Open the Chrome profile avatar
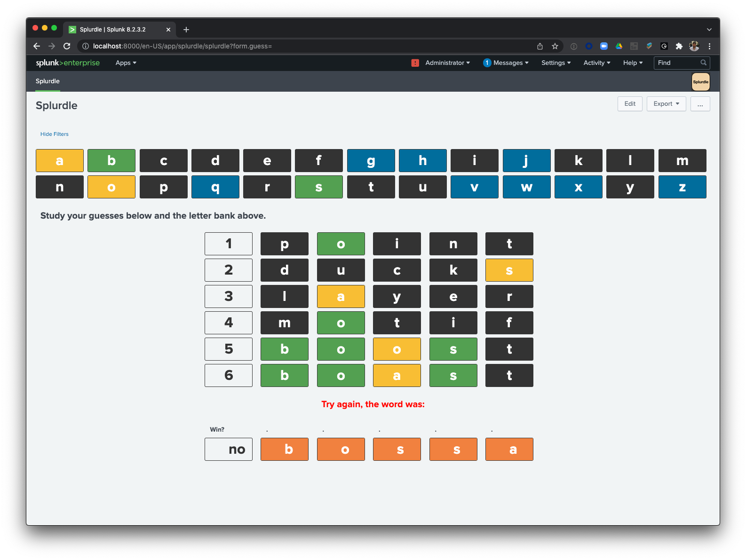This screenshot has height=560, width=746. pyautogui.click(x=694, y=46)
